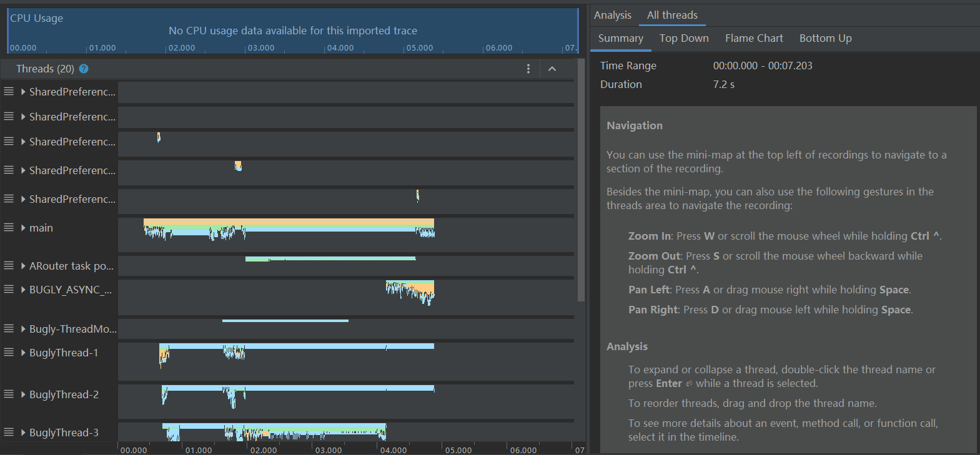Click the BuglyThread-3 trace activity
This screenshot has width=980, height=455.
coord(275,431)
